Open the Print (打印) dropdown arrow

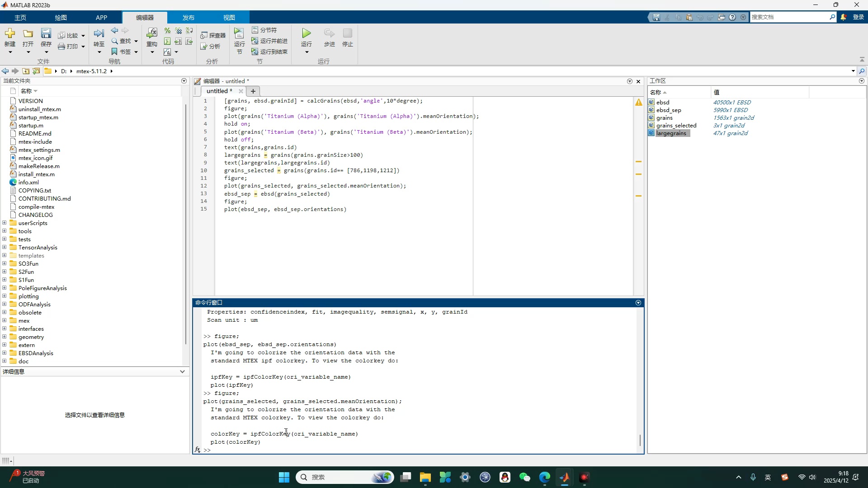pos(83,46)
